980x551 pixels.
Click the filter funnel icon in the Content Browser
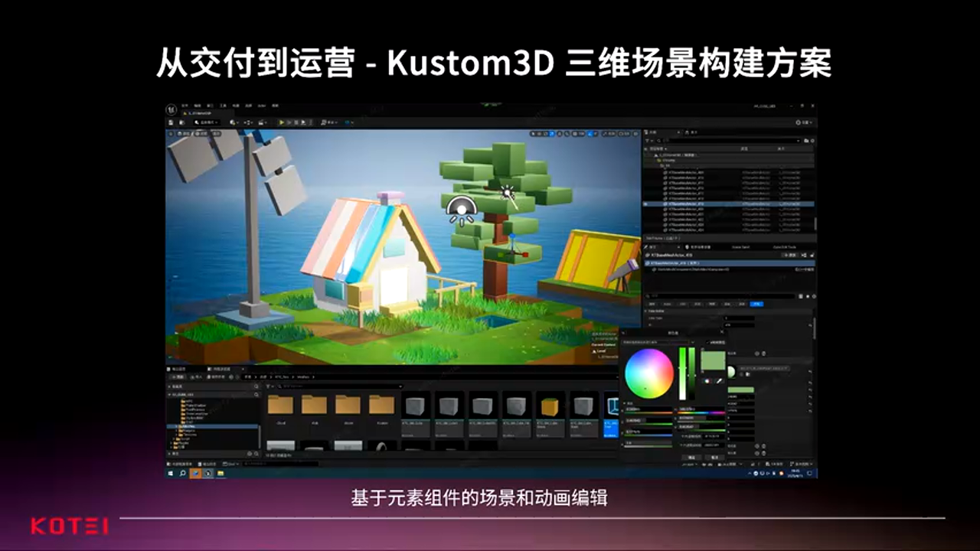click(x=268, y=386)
